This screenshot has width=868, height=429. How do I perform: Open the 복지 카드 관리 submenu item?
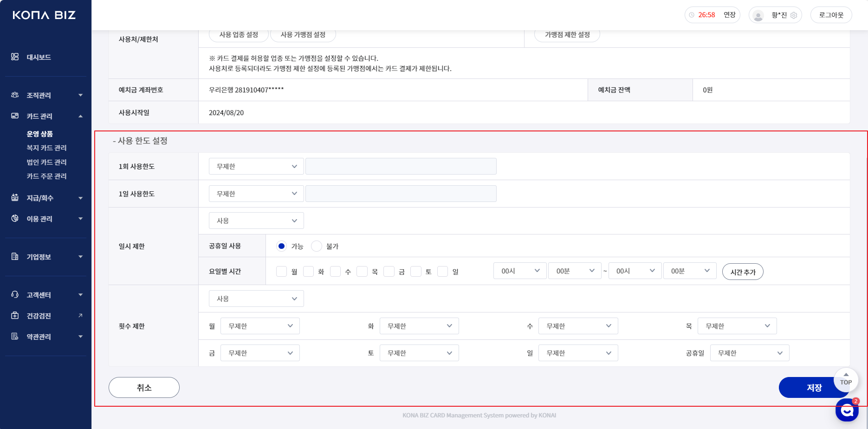click(x=47, y=148)
